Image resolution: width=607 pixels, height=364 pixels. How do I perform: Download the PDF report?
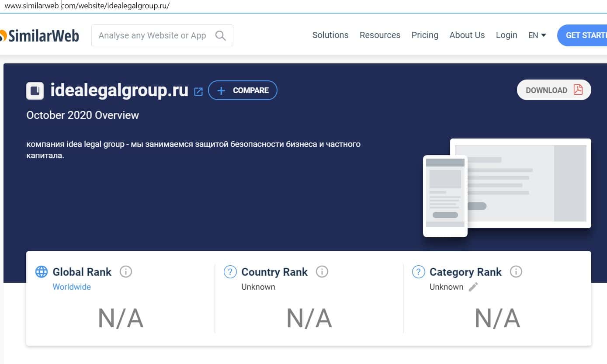[554, 90]
